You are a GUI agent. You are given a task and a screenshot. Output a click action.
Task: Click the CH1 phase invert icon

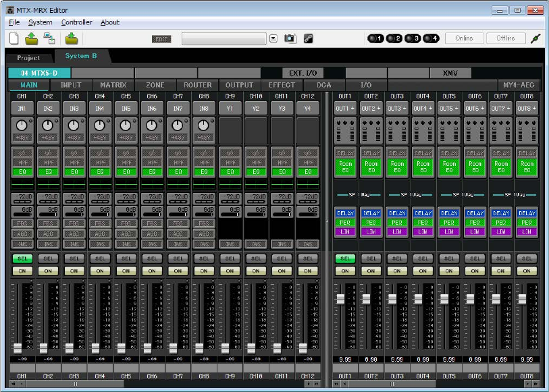[x=22, y=153]
